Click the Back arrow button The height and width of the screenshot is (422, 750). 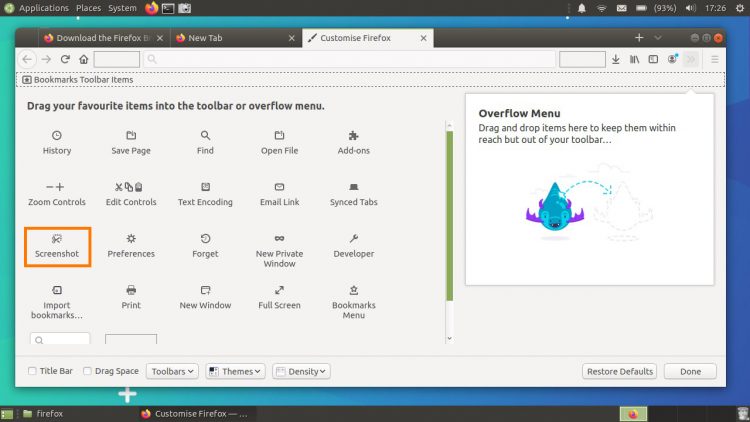(27, 59)
